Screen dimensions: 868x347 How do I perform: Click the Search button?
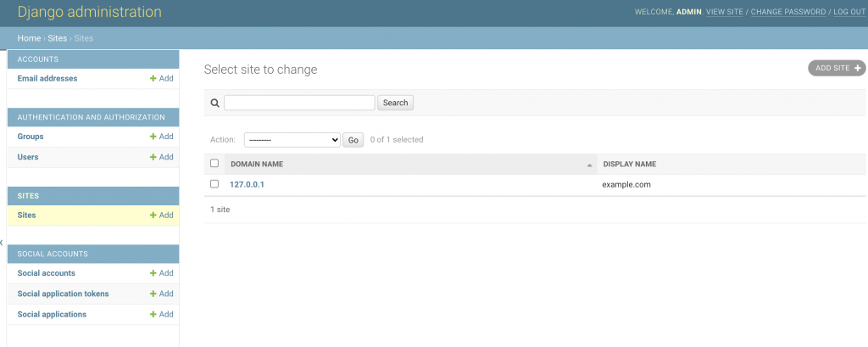pos(395,104)
